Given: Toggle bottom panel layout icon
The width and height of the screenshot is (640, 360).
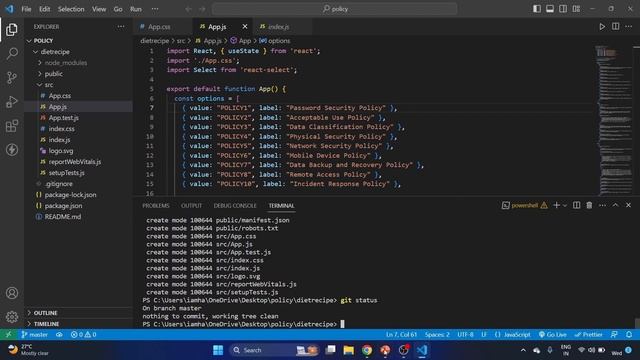Looking at the screenshot, I should [x=550, y=9].
